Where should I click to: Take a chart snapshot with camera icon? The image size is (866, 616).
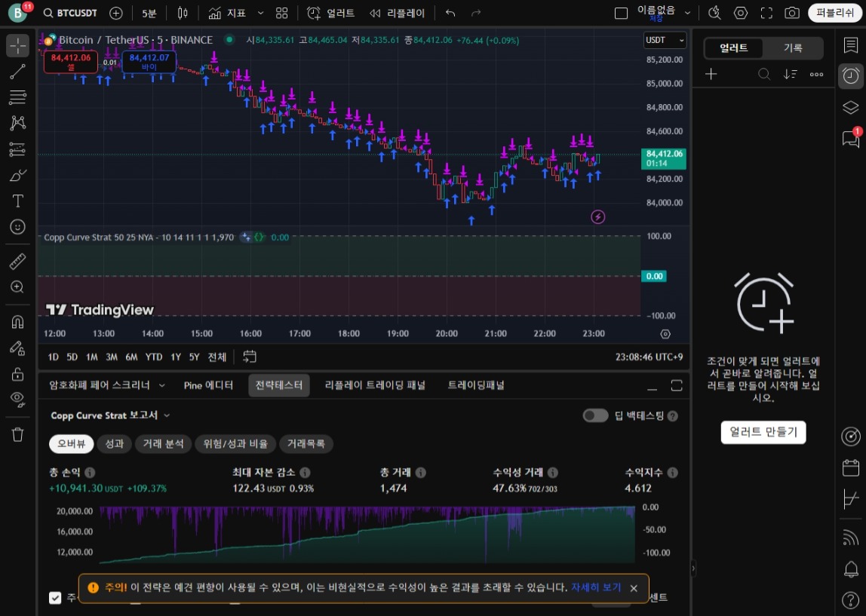pyautogui.click(x=792, y=14)
